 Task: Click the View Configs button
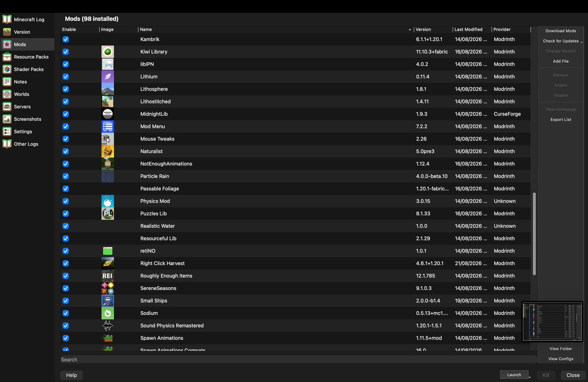[x=561, y=359]
